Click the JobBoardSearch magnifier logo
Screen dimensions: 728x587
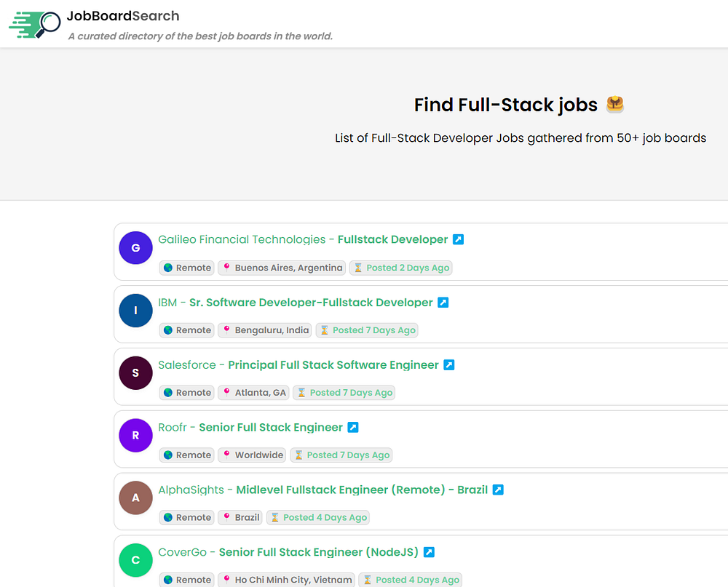35,23
